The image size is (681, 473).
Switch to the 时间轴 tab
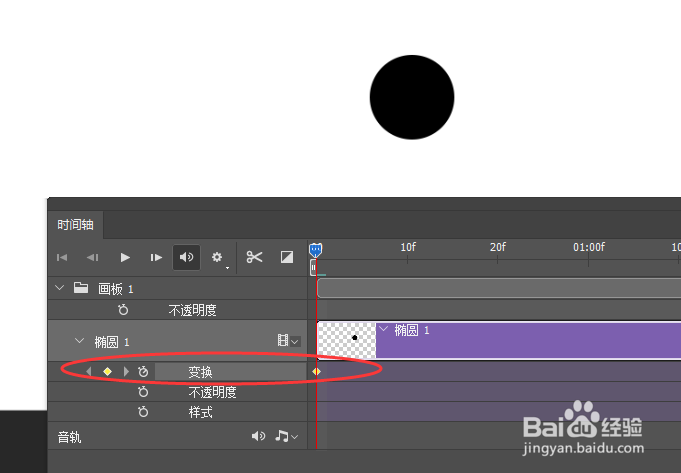(76, 225)
